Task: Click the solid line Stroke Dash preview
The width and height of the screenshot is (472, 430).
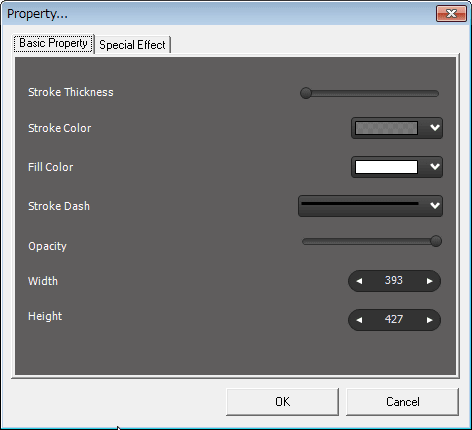Action: [x=360, y=203]
